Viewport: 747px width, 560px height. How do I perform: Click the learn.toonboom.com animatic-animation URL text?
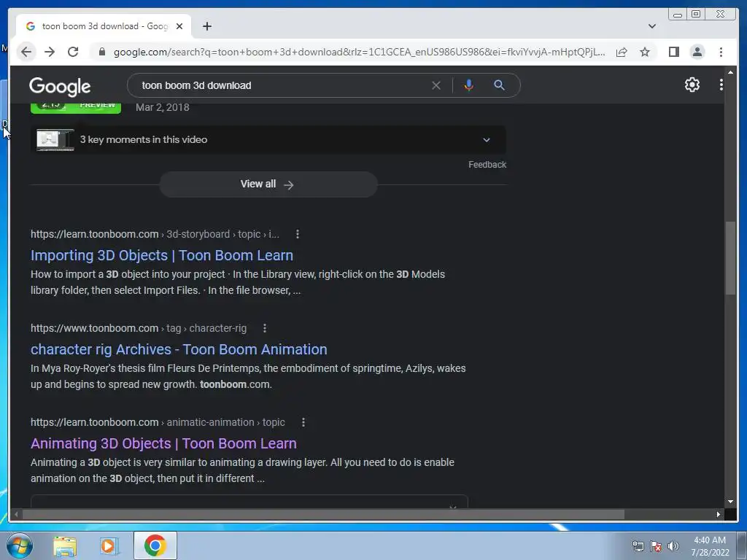coord(158,422)
